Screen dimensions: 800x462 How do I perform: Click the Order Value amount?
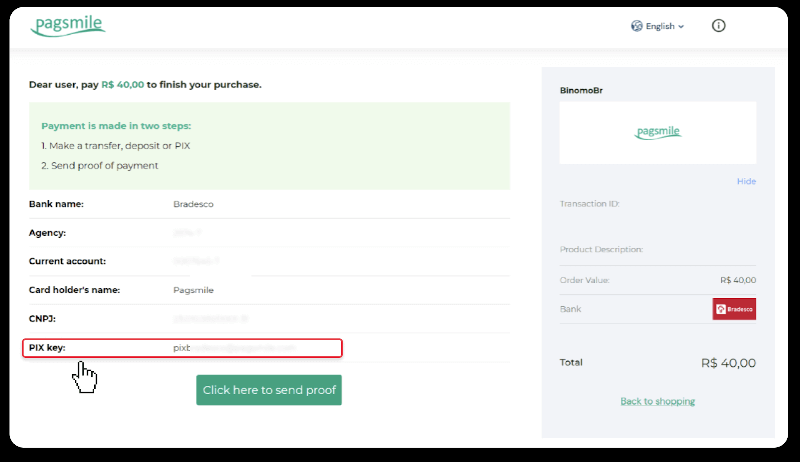click(738, 280)
